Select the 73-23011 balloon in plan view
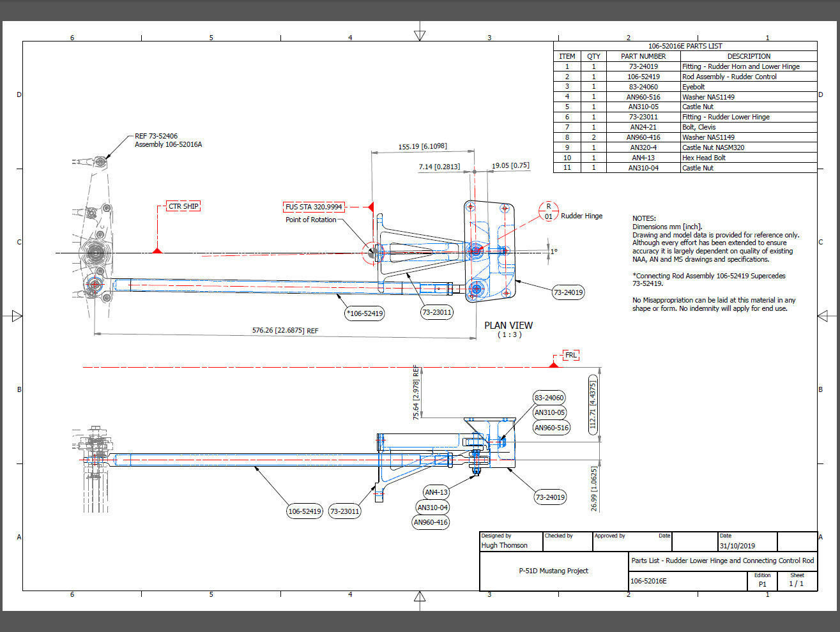The image size is (840, 632). coord(437,313)
